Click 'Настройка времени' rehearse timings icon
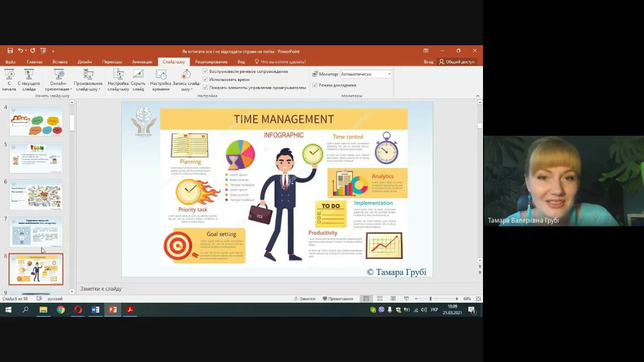The height and width of the screenshot is (362, 644). click(x=160, y=80)
